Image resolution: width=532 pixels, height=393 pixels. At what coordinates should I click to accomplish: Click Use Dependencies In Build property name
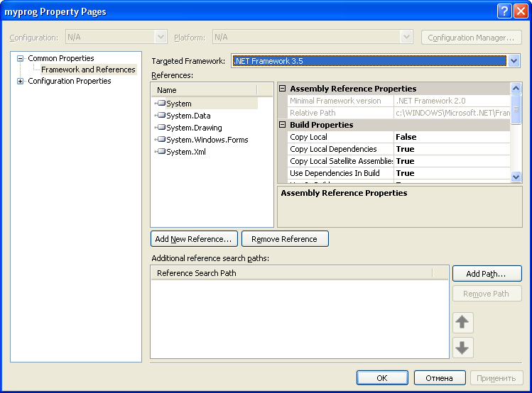click(x=341, y=173)
